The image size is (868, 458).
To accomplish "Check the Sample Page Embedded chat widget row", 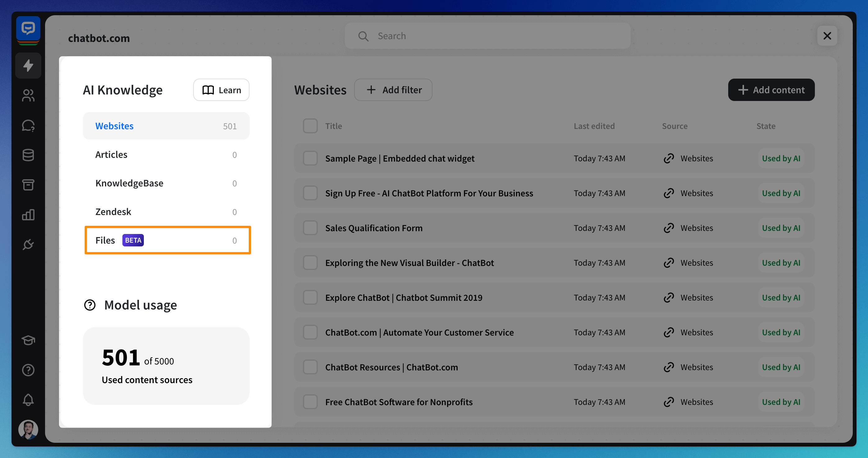I will [310, 158].
